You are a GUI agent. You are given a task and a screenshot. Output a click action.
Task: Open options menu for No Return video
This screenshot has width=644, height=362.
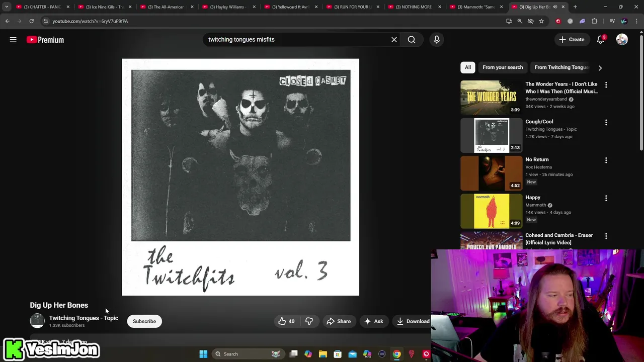pyautogui.click(x=606, y=160)
